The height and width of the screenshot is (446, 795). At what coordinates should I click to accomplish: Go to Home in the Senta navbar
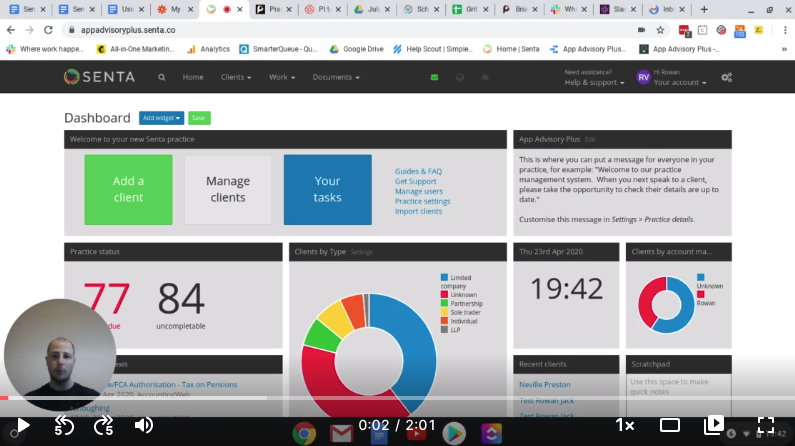click(193, 77)
